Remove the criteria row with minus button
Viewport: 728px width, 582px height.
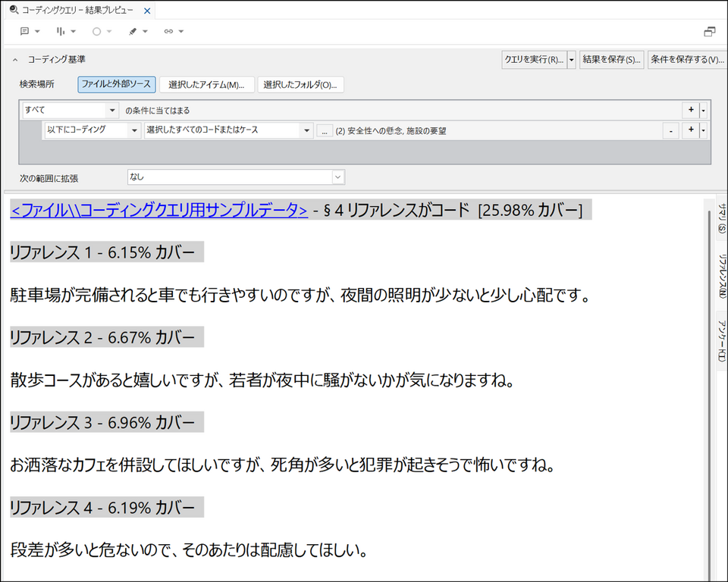pos(670,130)
